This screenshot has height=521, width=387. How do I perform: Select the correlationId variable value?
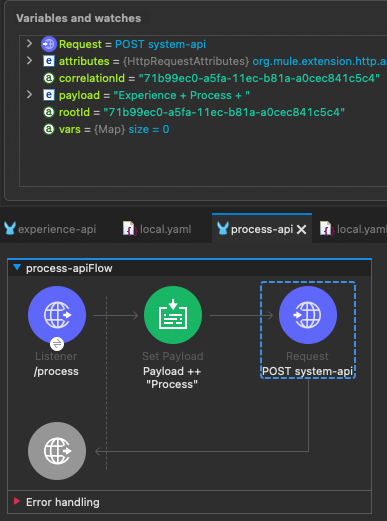pos(259,78)
